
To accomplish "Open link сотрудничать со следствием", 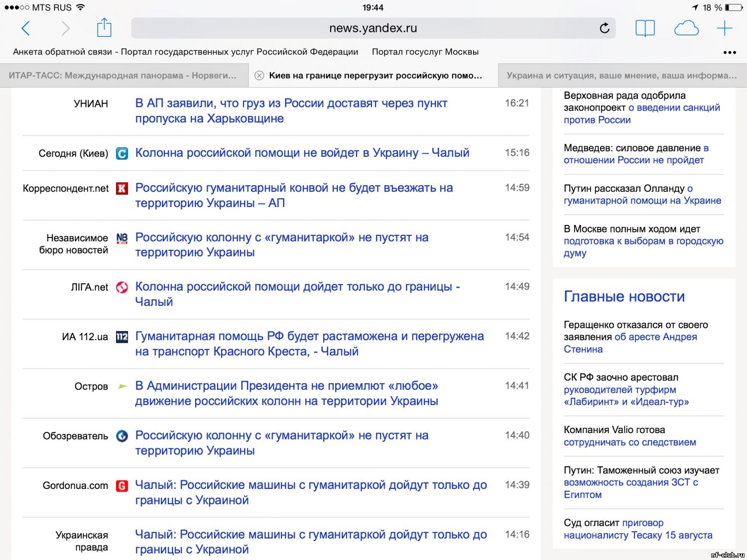I will [x=630, y=443].
